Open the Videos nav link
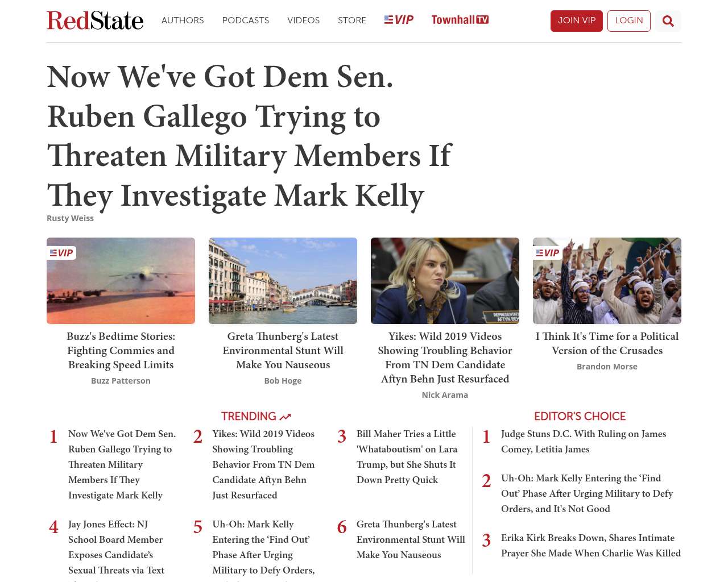This screenshot has width=728, height=582. [x=303, y=20]
